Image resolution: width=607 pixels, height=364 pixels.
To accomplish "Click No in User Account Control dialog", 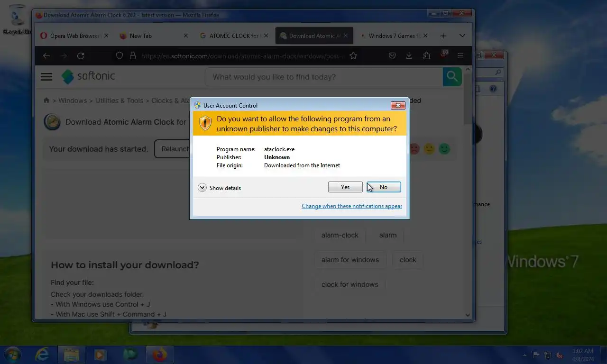I will (384, 187).
